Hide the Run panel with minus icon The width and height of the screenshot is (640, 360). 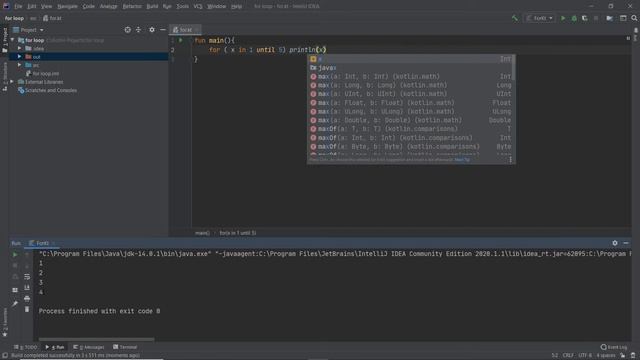626,243
